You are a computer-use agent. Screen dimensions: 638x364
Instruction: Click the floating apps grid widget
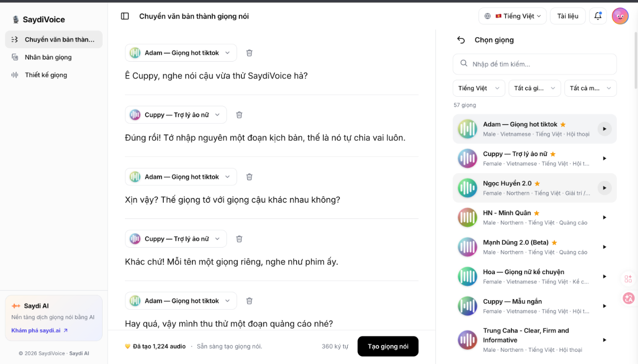pyautogui.click(x=628, y=279)
